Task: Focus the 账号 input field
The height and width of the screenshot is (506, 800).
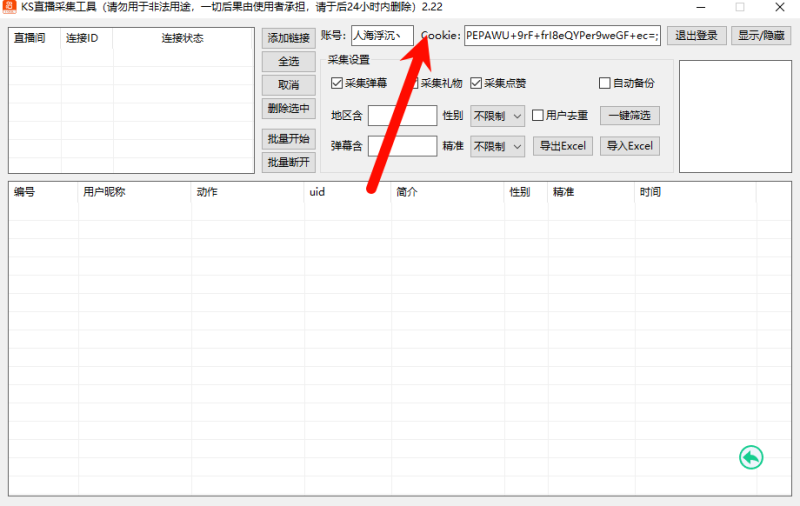Action: (382, 36)
